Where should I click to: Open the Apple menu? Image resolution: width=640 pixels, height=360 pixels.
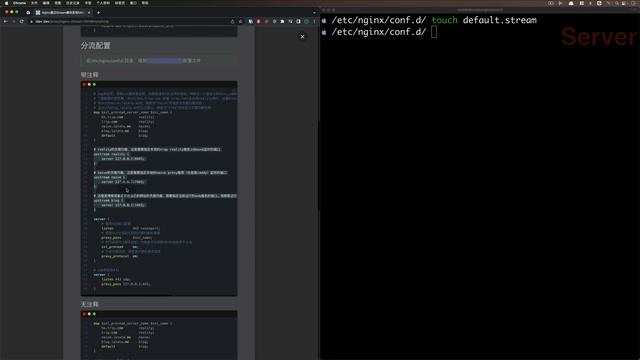[x=6, y=3]
